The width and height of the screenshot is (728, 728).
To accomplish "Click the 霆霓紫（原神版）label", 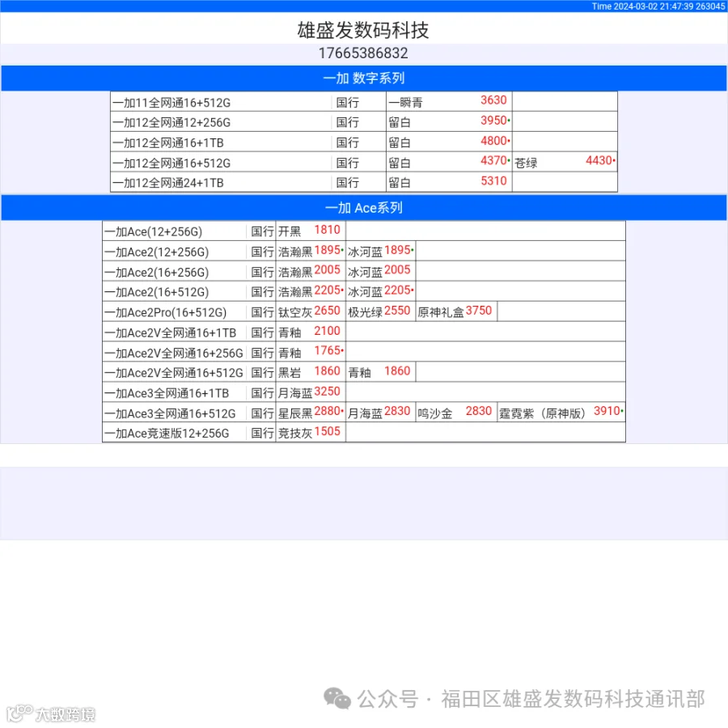I will point(542,413).
